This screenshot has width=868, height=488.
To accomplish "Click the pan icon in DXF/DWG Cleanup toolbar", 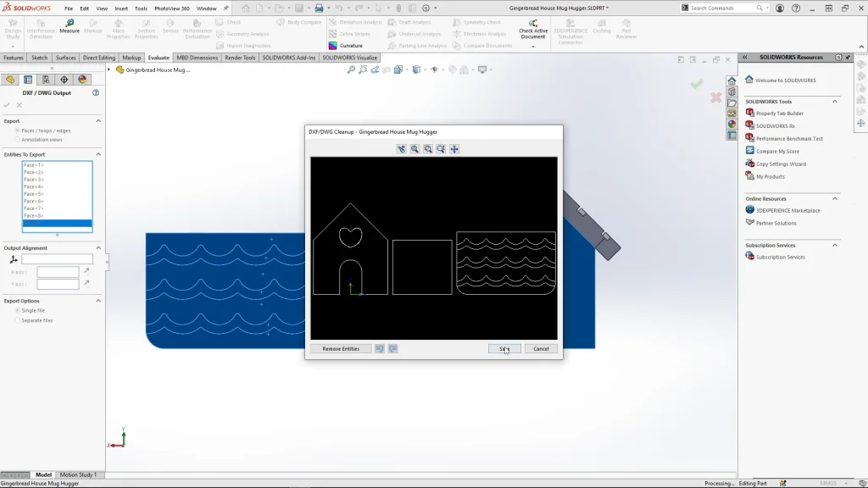I will click(454, 149).
